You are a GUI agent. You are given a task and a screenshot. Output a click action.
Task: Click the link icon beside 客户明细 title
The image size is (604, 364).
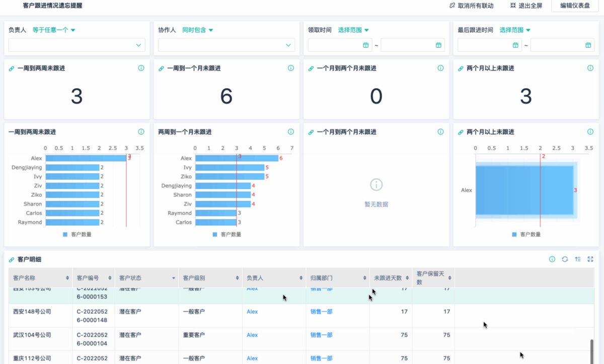[12, 260]
